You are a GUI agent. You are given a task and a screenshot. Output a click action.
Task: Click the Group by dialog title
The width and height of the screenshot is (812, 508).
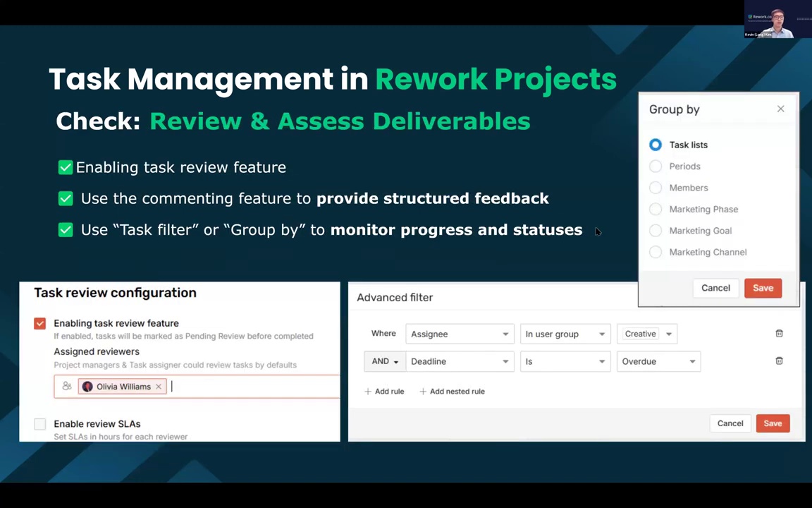tap(675, 109)
